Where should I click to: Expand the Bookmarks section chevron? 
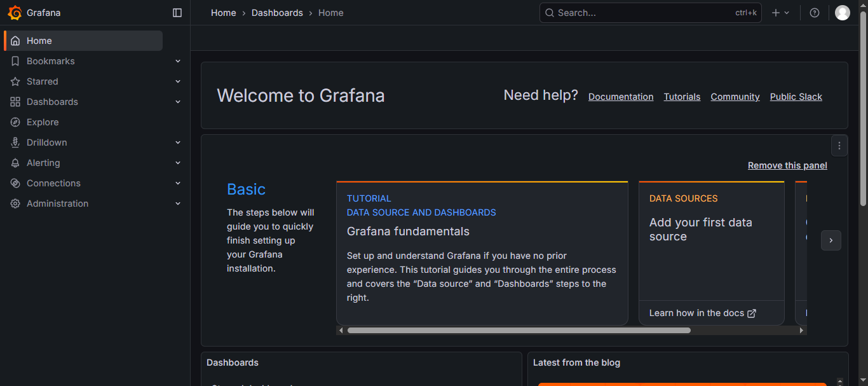point(178,61)
